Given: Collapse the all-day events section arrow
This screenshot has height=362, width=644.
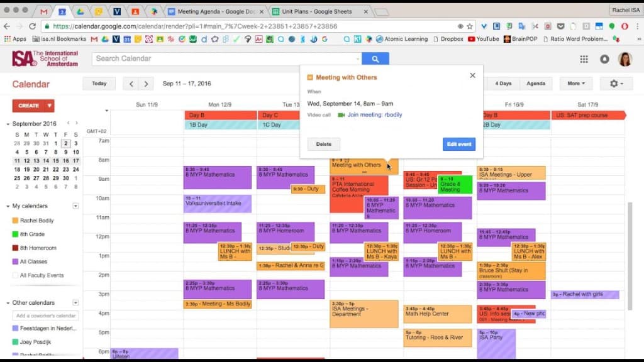Looking at the screenshot, I should pyautogui.click(x=106, y=111).
